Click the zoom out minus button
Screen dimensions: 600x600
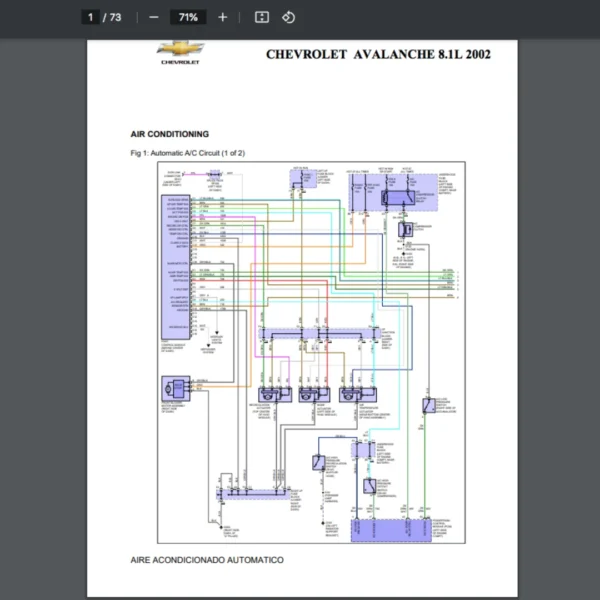click(x=153, y=17)
